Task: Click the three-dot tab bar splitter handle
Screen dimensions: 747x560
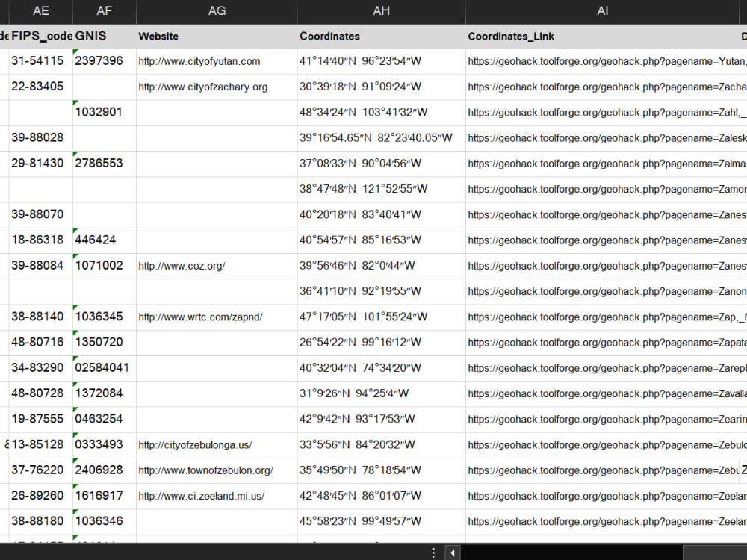Action: (x=433, y=553)
